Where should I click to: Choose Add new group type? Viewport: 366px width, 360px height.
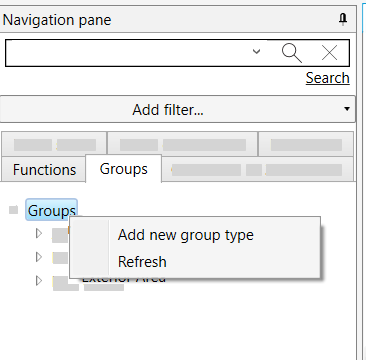pos(186,235)
